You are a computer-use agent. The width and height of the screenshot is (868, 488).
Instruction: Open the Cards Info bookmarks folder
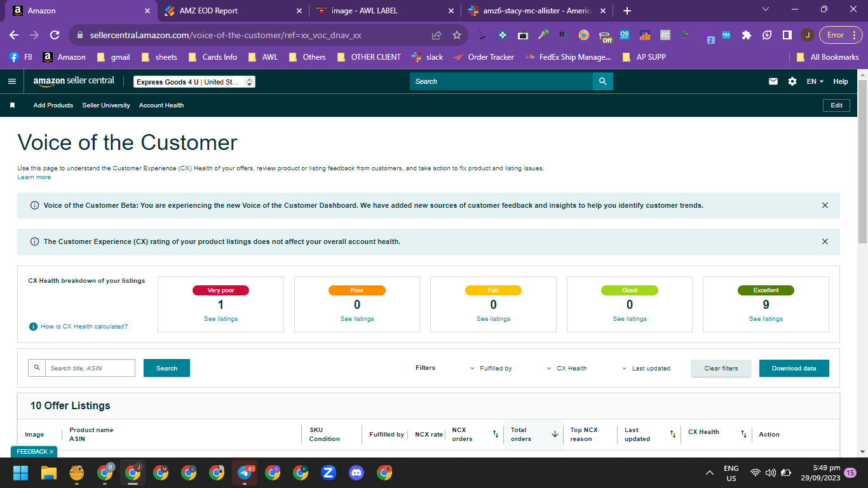[213, 57]
